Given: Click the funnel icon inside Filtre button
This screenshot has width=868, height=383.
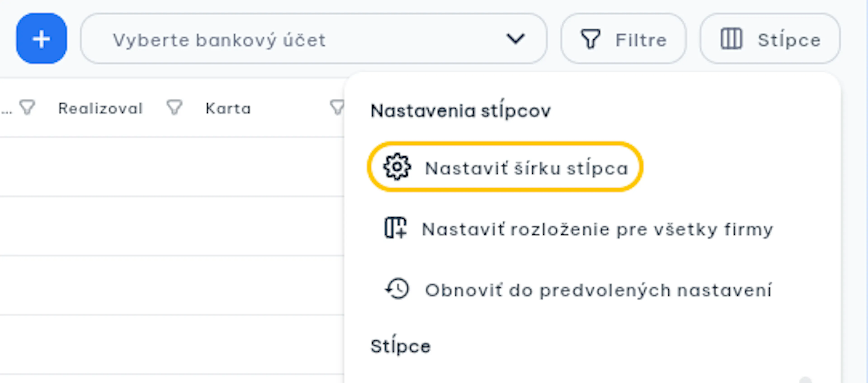Looking at the screenshot, I should point(590,39).
